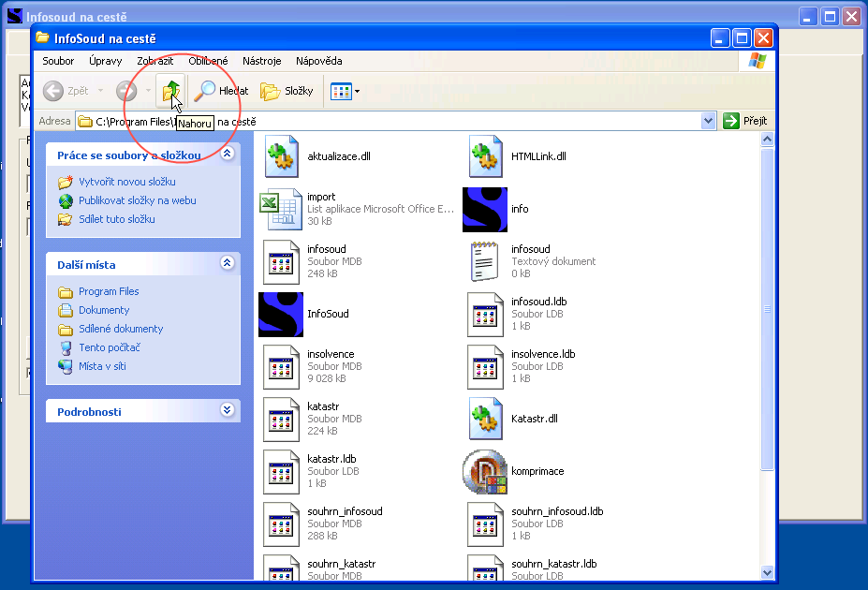Image resolution: width=868 pixels, height=590 pixels.
Task: Select the info application icon
Action: (x=485, y=209)
